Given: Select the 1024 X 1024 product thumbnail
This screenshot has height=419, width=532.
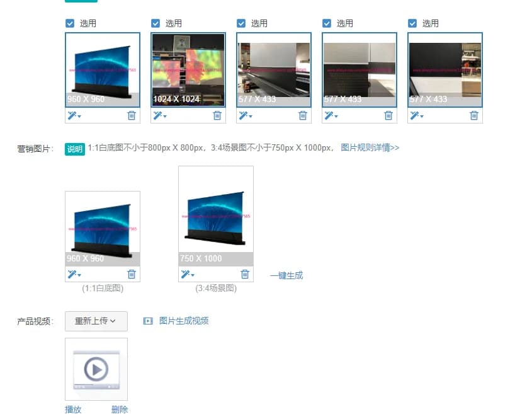Looking at the screenshot, I should tap(188, 70).
